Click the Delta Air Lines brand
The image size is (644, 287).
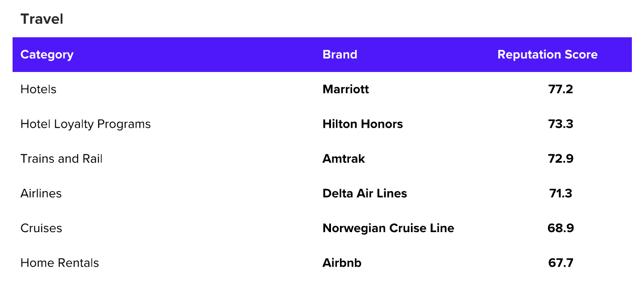(364, 193)
